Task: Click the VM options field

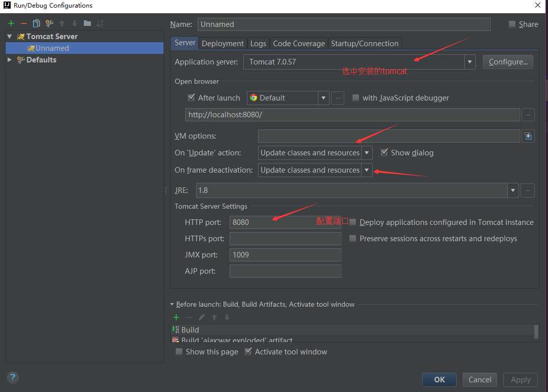Action: pyautogui.click(x=389, y=136)
